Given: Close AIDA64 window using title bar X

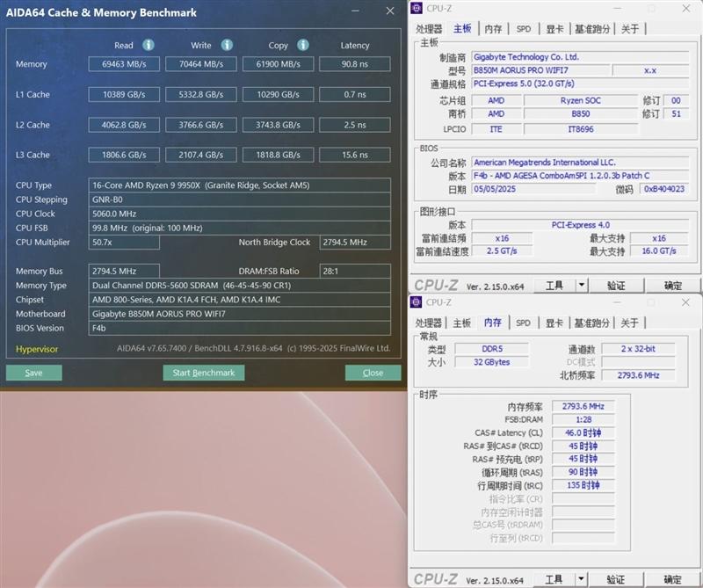Looking at the screenshot, I should tap(391, 11).
